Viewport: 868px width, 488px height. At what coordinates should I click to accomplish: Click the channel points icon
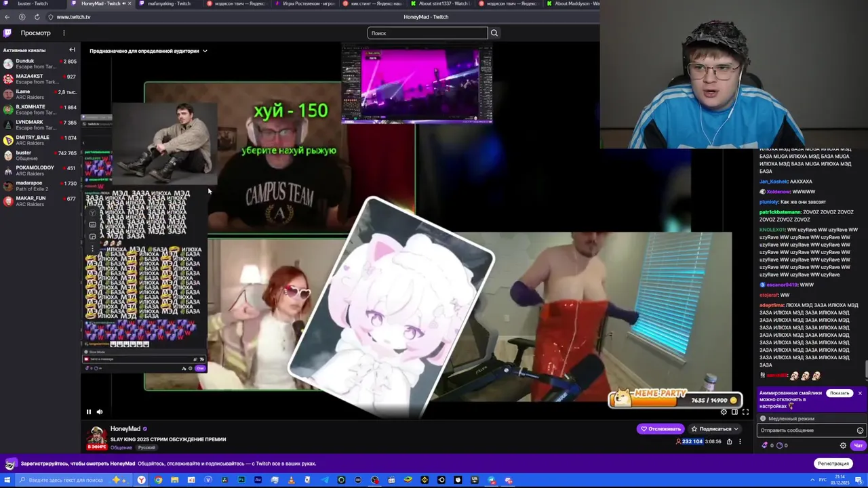click(779, 445)
